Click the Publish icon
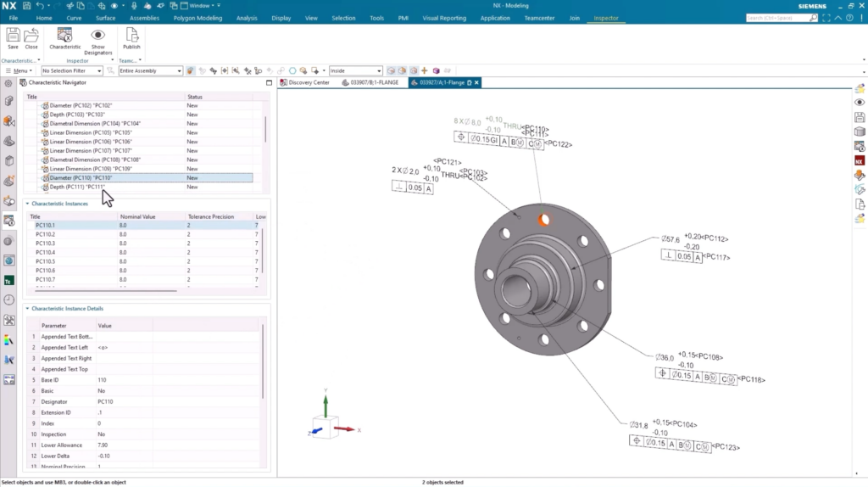This screenshot has height=487, width=868. click(x=131, y=36)
